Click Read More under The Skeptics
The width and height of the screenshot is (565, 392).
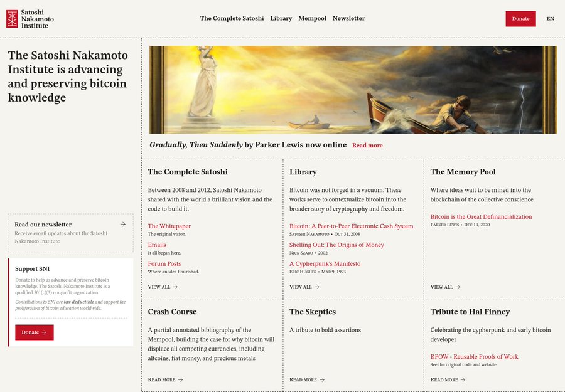tap(307, 379)
